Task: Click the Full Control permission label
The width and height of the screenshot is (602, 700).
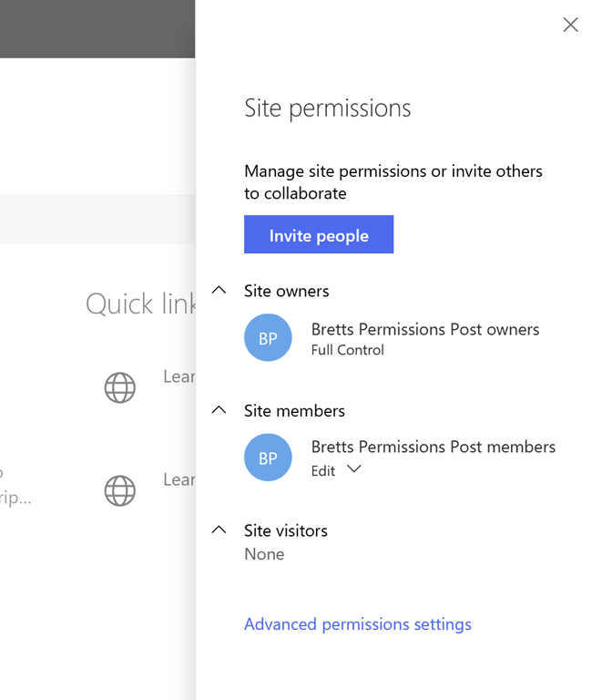Action: point(347,350)
